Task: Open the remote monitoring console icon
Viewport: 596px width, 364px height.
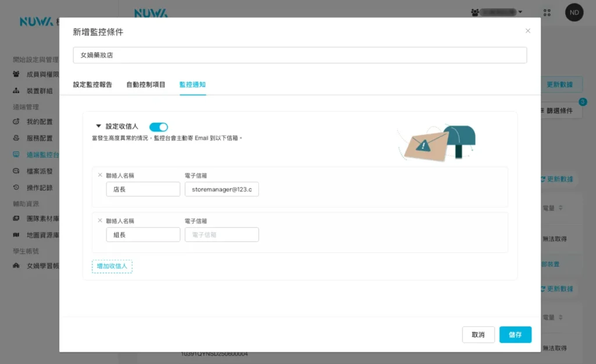Action: point(16,155)
